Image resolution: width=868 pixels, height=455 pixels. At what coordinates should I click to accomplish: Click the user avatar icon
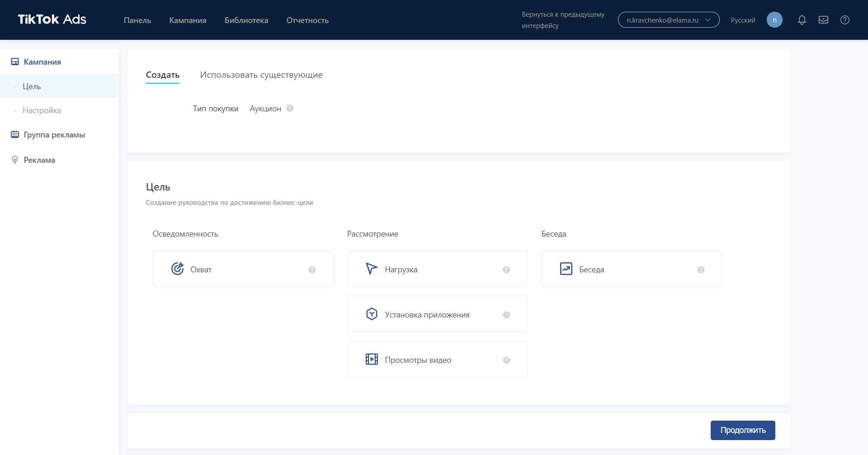774,20
